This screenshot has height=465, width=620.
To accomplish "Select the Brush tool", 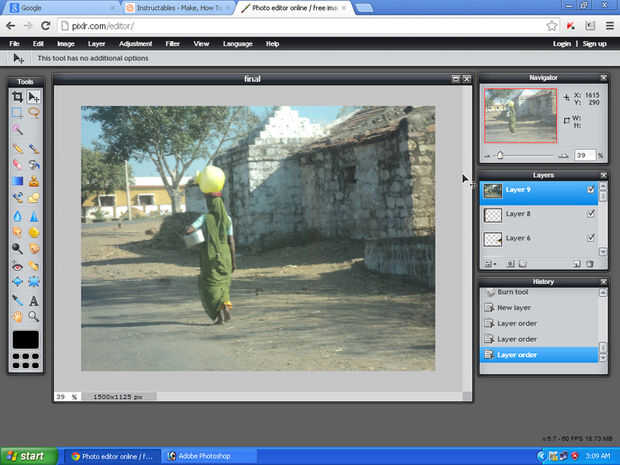I will tap(34, 149).
